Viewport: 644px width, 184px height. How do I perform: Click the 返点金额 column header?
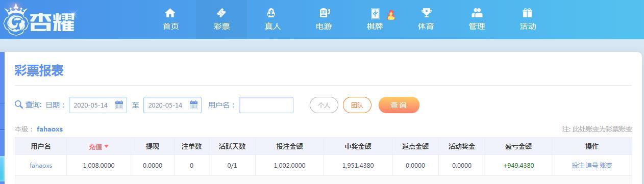[415, 146]
